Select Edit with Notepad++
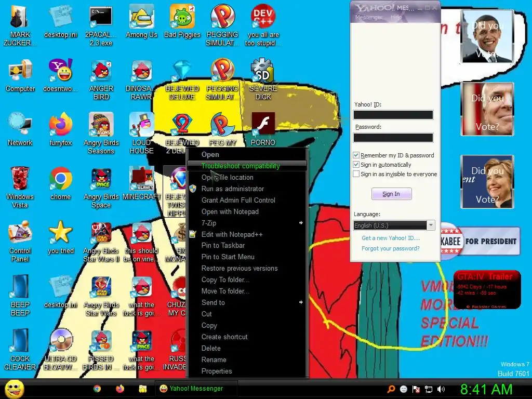 247,234
